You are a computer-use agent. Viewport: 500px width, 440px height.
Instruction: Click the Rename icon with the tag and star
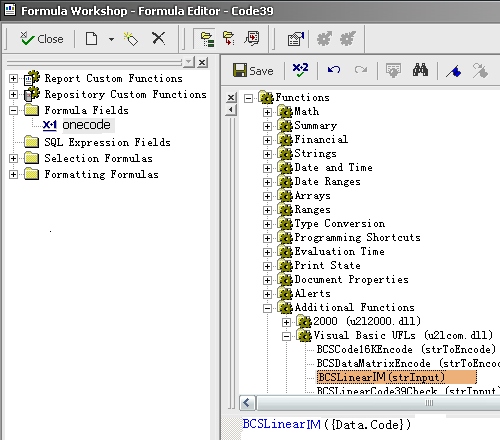tap(130, 39)
